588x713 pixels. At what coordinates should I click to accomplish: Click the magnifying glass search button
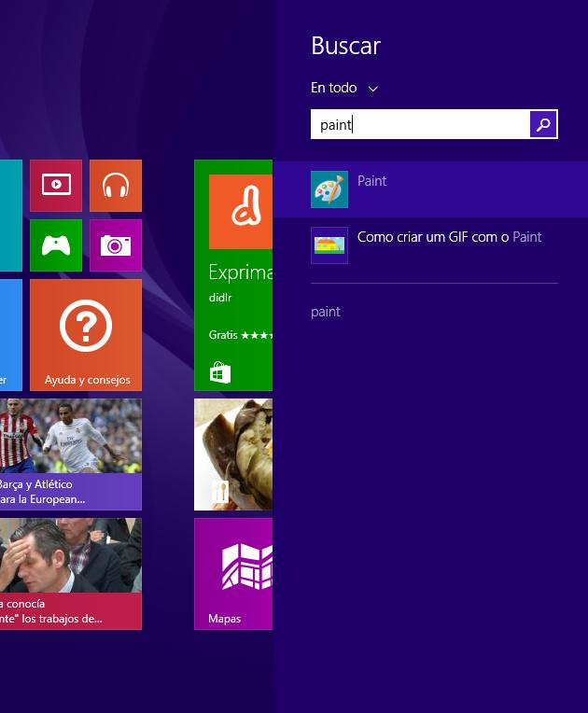(x=543, y=124)
